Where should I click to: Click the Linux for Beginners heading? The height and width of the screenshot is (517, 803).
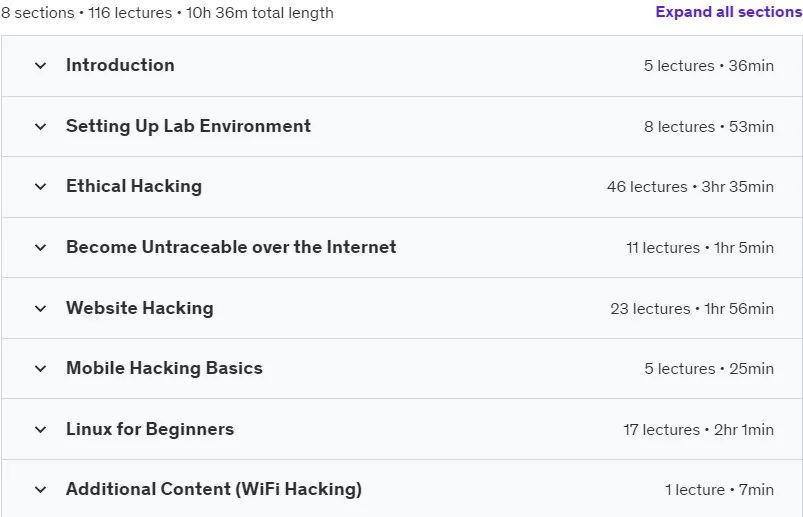150,429
